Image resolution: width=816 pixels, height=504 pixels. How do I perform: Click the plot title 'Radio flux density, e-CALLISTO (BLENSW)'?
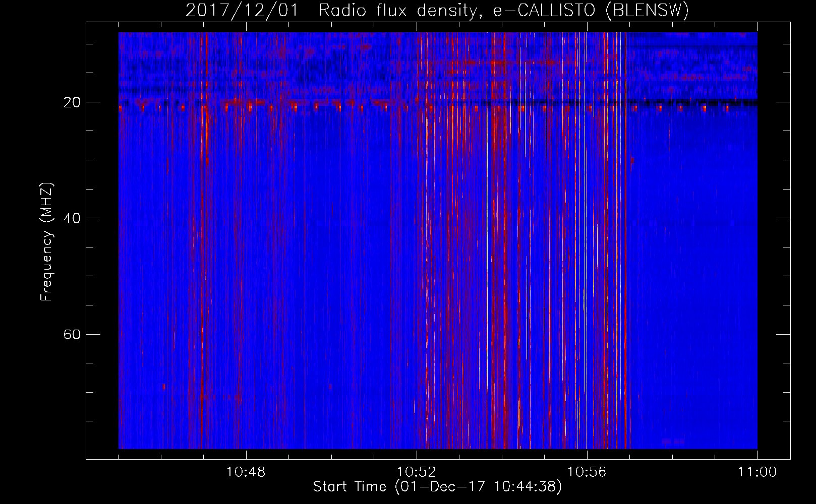[503, 11]
